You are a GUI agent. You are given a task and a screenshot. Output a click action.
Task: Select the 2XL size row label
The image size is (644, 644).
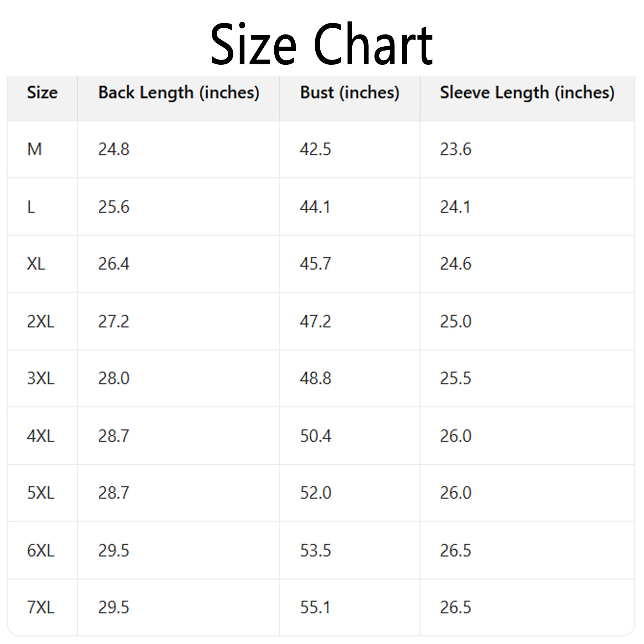tap(40, 321)
